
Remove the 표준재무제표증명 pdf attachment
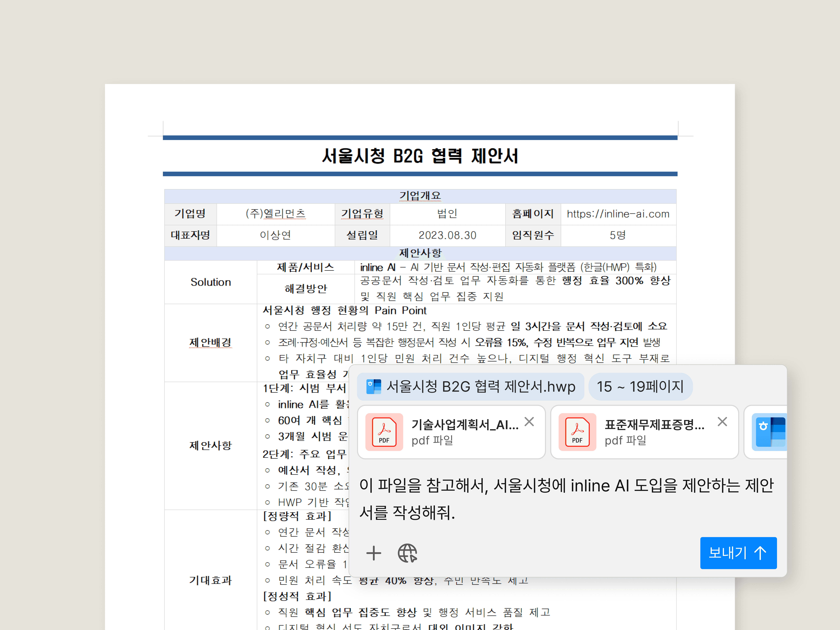coord(722,422)
